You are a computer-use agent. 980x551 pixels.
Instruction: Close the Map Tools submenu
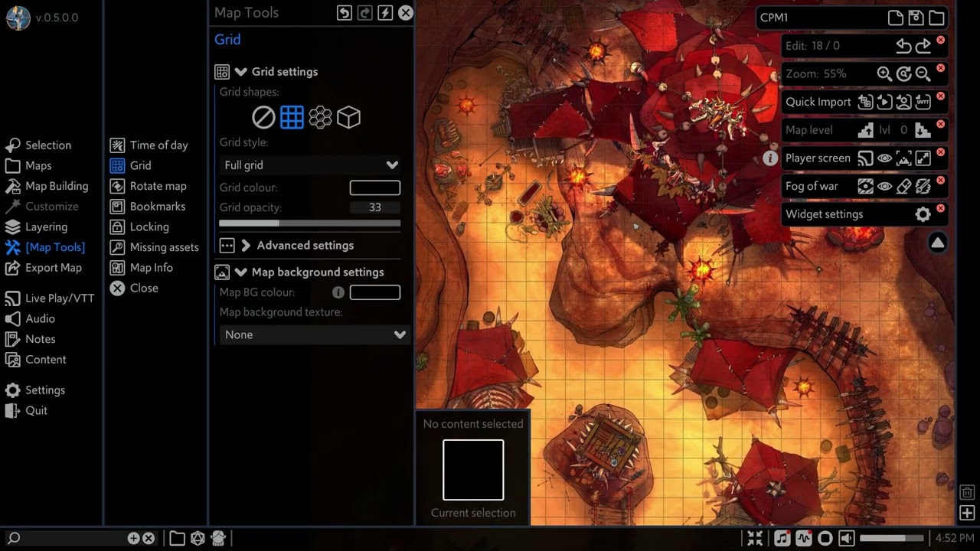134,289
